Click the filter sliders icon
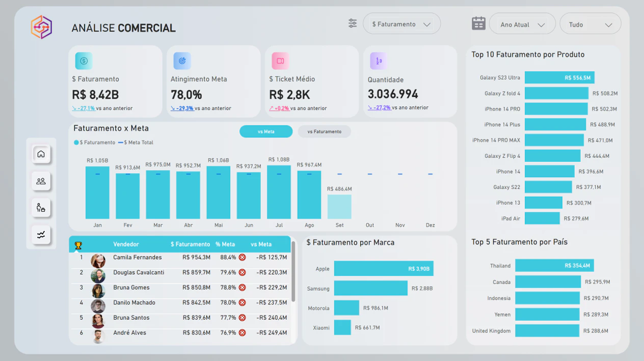The width and height of the screenshot is (644, 361). tap(353, 23)
